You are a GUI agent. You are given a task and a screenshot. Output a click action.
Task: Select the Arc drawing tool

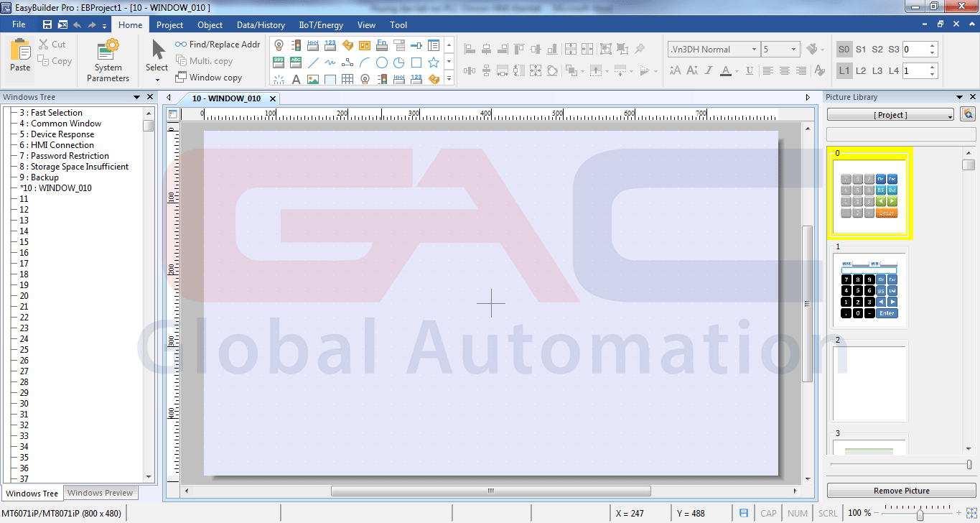coord(365,63)
